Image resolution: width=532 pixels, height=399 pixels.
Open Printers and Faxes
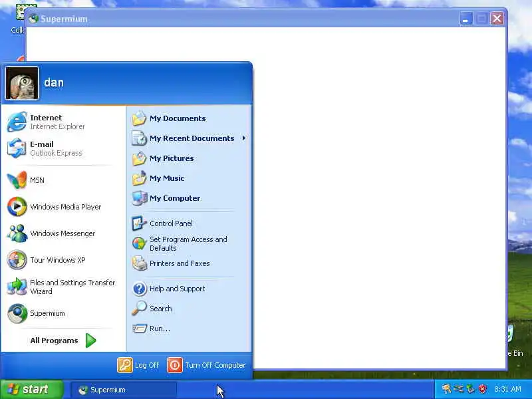pos(189,263)
